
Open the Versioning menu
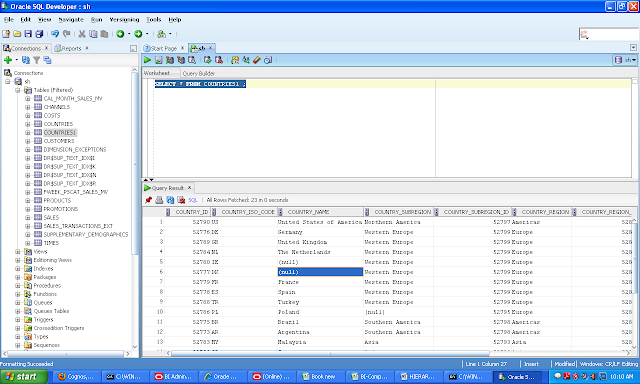124,20
